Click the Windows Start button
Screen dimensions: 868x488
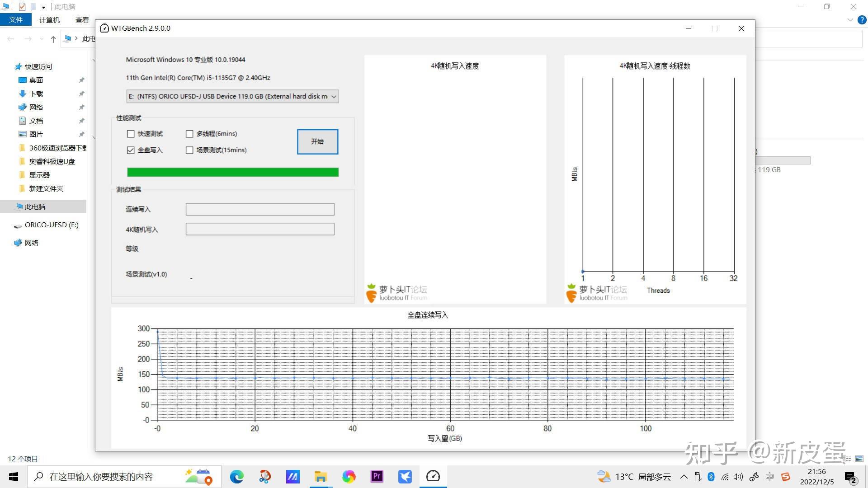(x=14, y=477)
